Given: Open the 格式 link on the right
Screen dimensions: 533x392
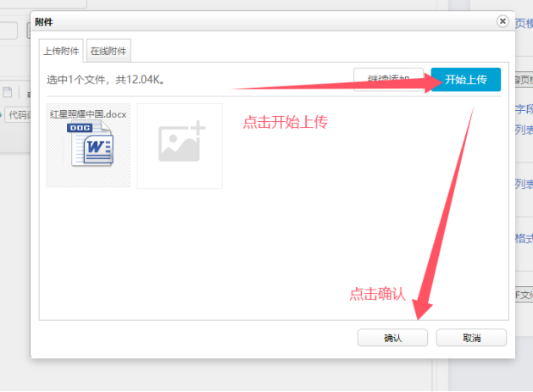Looking at the screenshot, I should tap(524, 238).
